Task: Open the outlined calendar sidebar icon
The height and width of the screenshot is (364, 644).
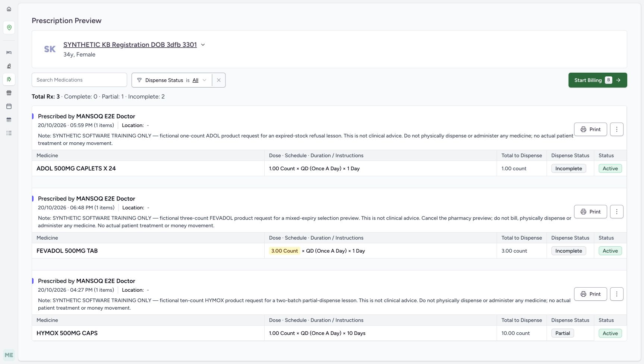Action: [9, 106]
